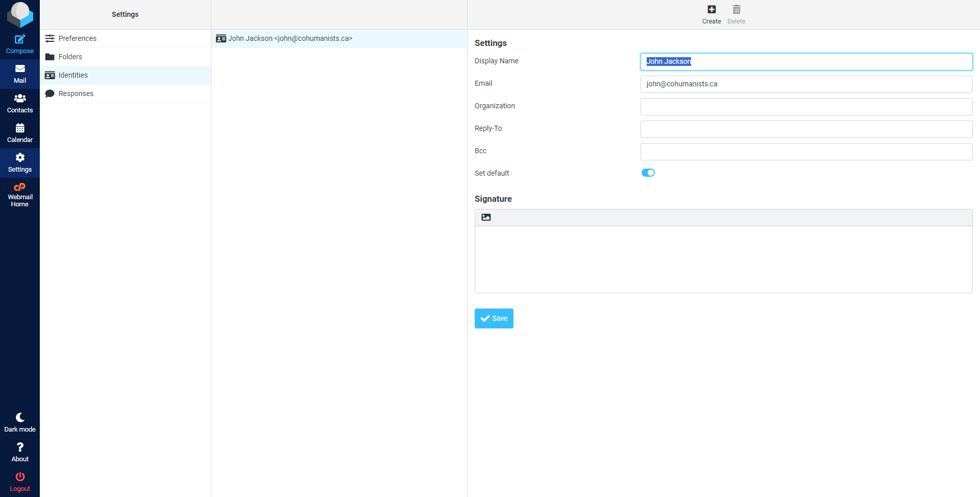Select Identities settings section
The image size is (980, 497).
click(126, 75)
